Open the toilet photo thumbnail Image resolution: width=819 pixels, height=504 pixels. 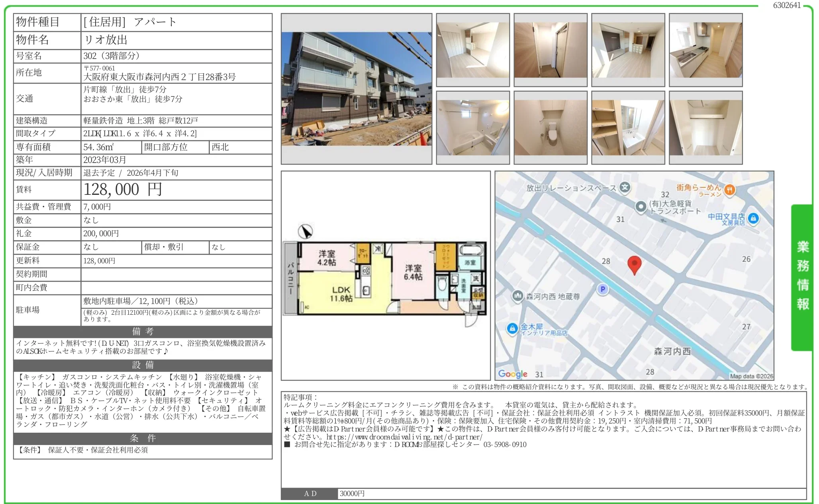coord(550,127)
